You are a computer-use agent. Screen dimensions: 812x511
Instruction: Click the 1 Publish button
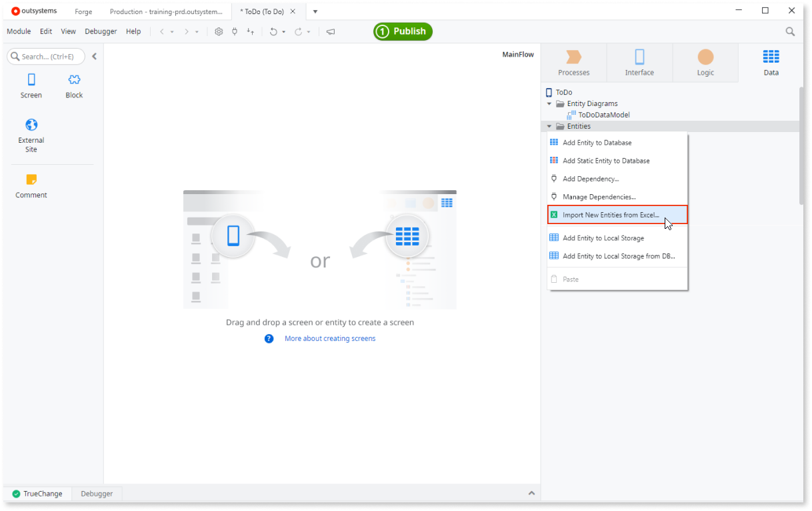(402, 31)
